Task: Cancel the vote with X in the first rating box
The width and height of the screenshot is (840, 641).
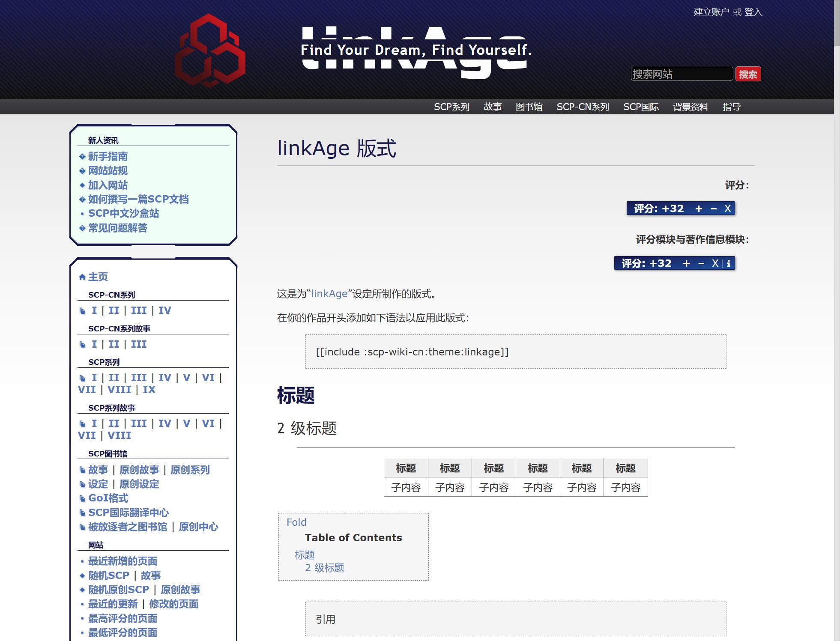Action: pos(727,209)
